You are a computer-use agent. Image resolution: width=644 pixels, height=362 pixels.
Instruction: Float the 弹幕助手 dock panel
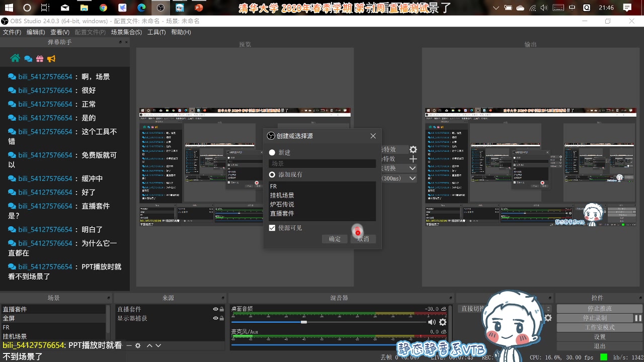coord(120,43)
